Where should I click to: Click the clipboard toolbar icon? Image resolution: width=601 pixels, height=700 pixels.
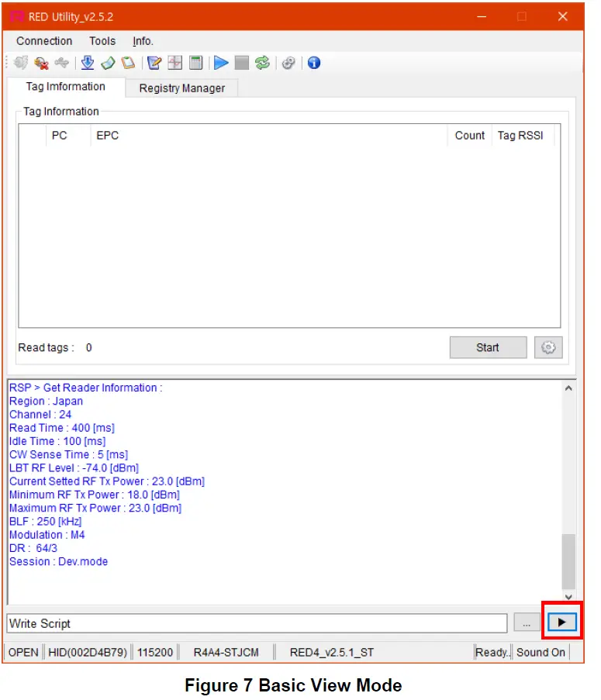[129, 63]
